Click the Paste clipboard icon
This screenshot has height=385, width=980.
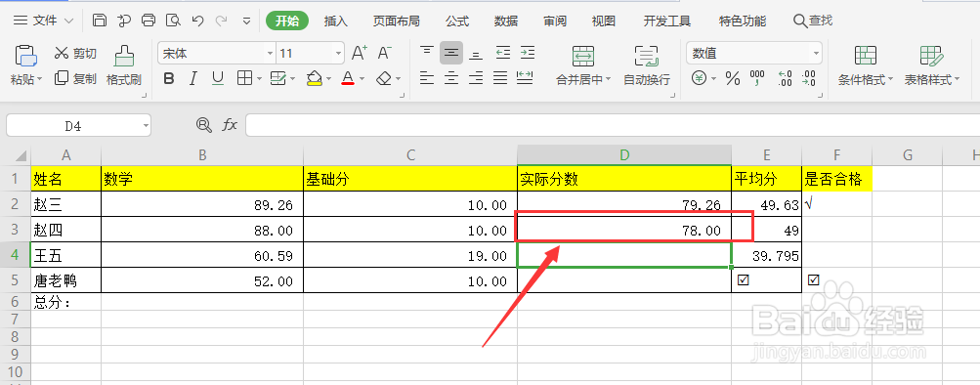tap(26, 56)
